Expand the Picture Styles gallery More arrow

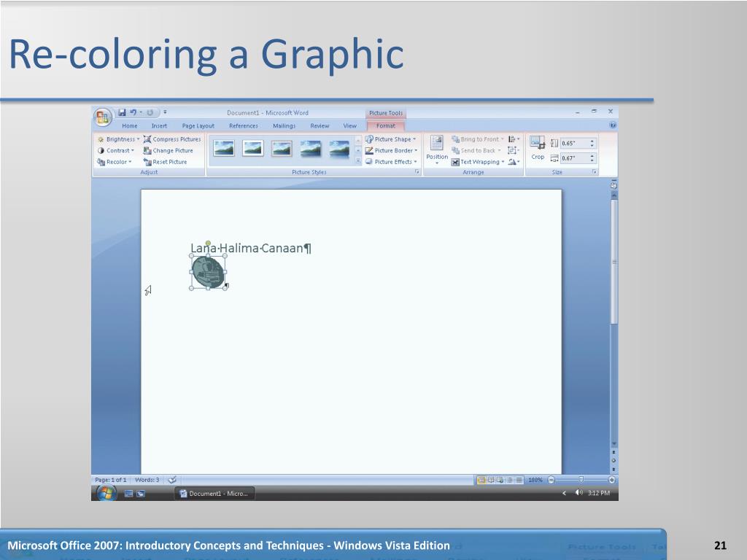(x=358, y=161)
